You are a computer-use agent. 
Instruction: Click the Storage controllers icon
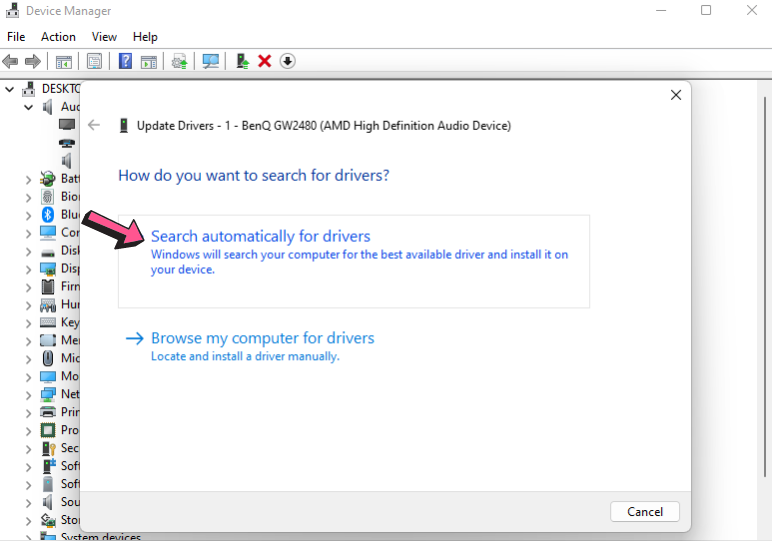tap(48, 520)
